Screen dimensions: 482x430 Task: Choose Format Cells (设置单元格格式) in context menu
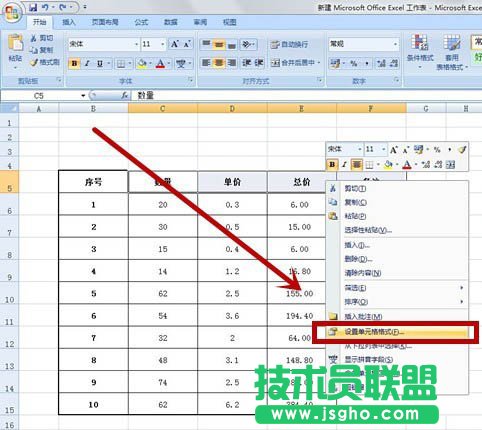[397, 332]
